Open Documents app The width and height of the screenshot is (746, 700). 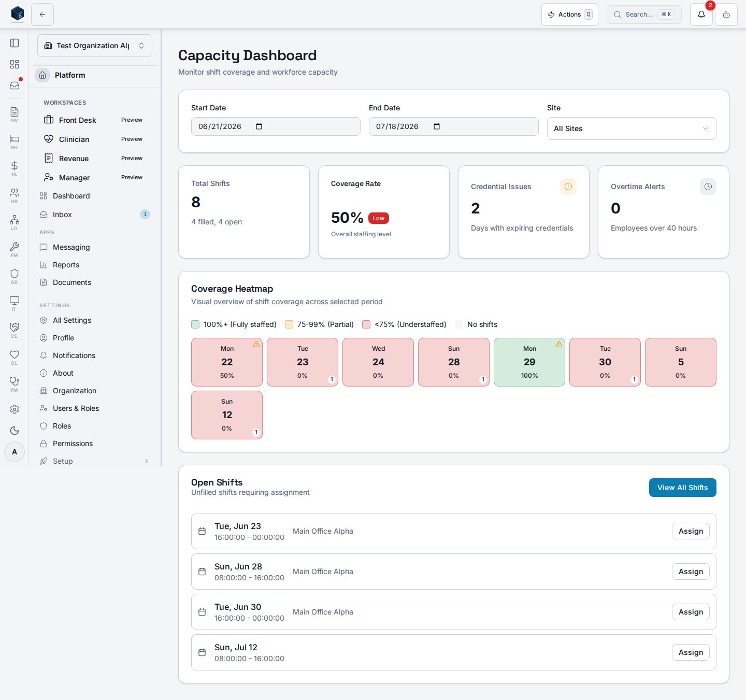tap(94, 282)
